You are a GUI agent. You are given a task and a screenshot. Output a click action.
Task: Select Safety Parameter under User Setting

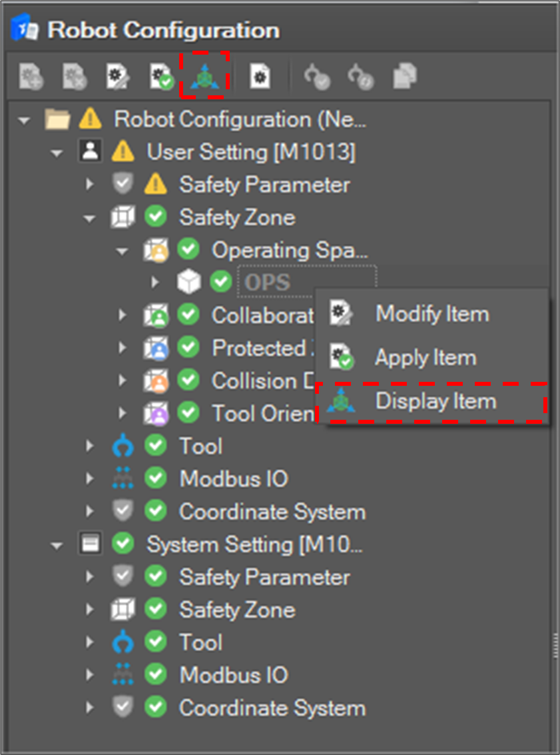click(x=264, y=185)
